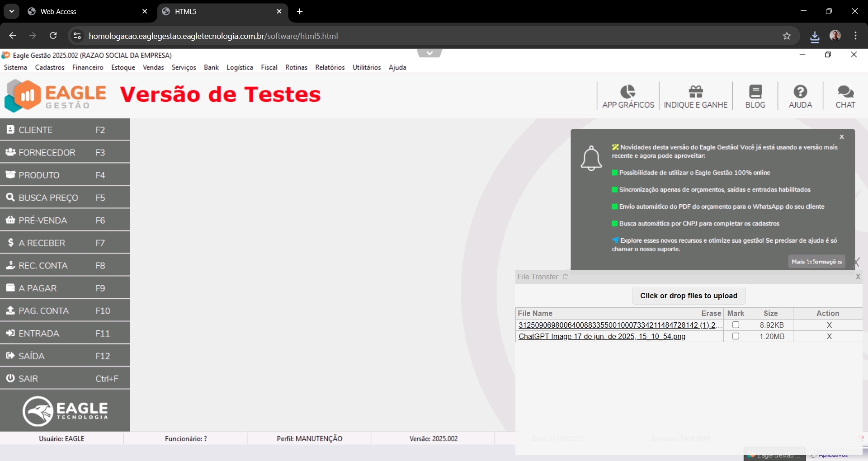
Task: Click the Eagle Tecnologia logo in sidebar
Action: (65, 411)
